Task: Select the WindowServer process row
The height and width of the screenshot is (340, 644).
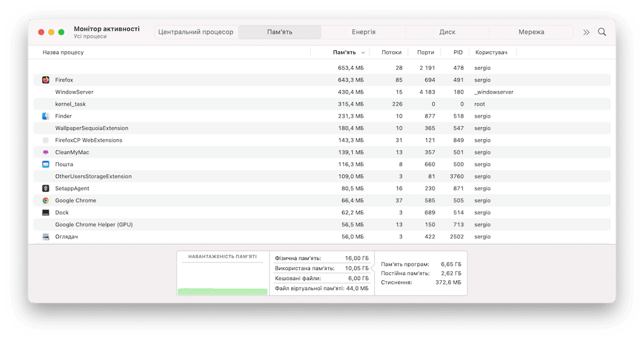Action: point(322,92)
